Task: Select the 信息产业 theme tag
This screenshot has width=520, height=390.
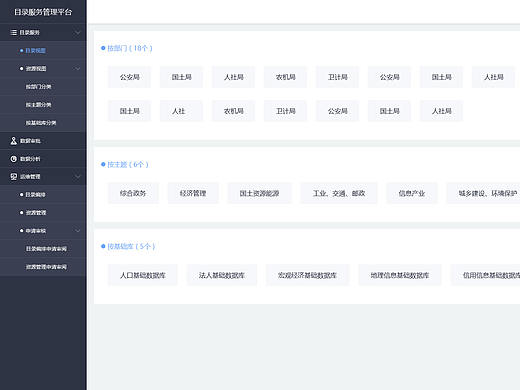Action: pyautogui.click(x=412, y=193)
